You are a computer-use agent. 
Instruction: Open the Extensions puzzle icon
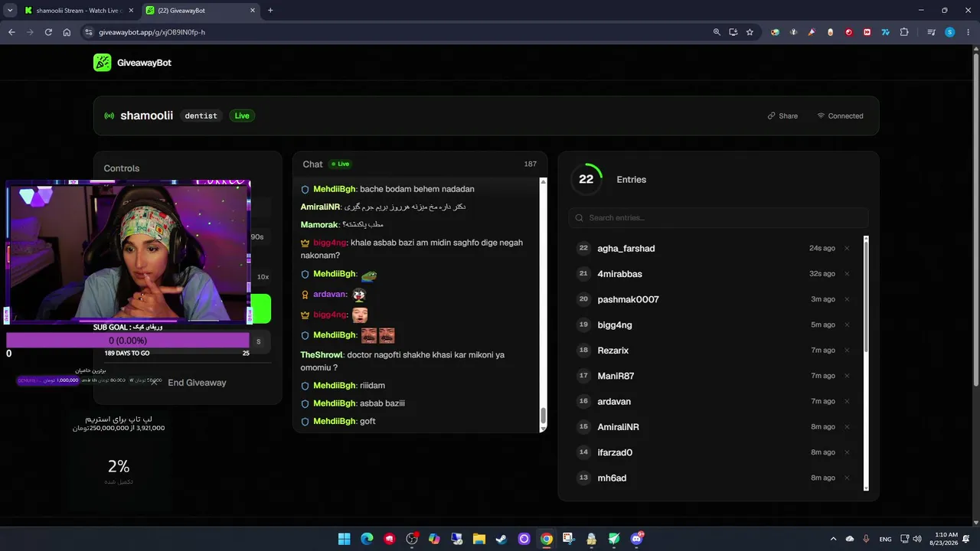pyautogui.click(x=904, y=32)
